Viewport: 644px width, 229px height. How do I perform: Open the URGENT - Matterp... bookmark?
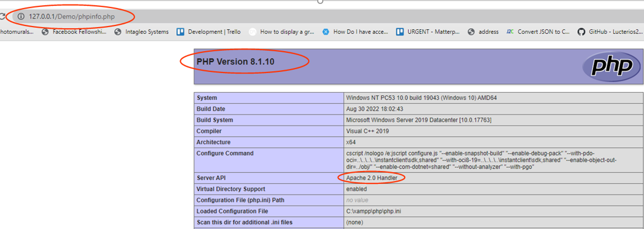tap(433, 32)
